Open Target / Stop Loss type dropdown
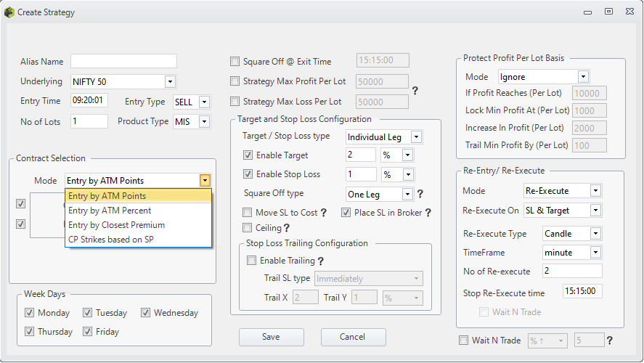644x363 pixels. coord(416,137)
